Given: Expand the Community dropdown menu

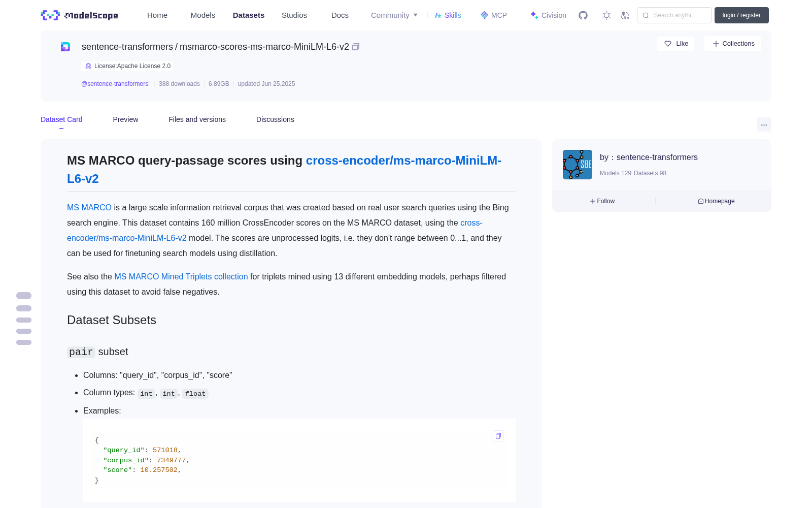Looking at the screenshot, I should pos(394,15).
